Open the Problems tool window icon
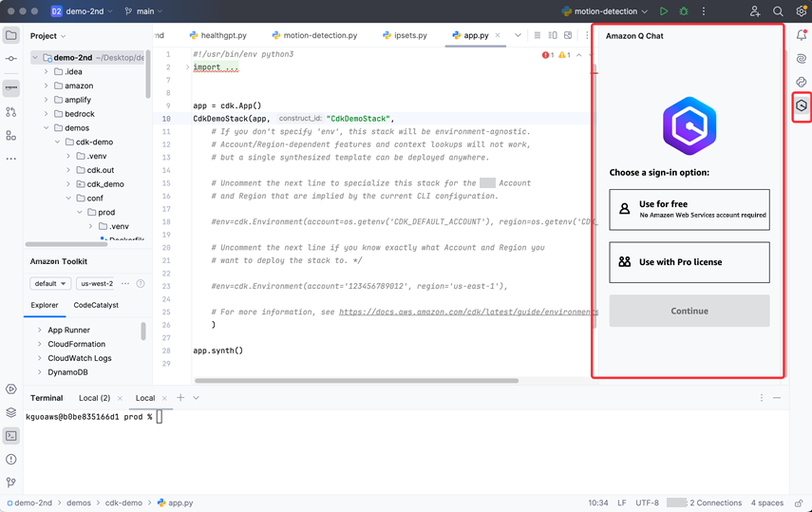The height and width of the screenshot is (512, 812). [10, 459]
